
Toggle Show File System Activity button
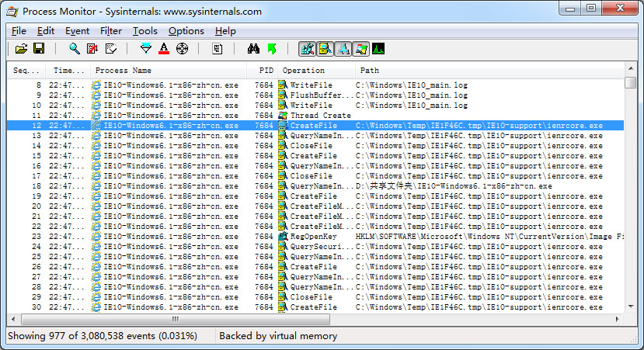325,49
